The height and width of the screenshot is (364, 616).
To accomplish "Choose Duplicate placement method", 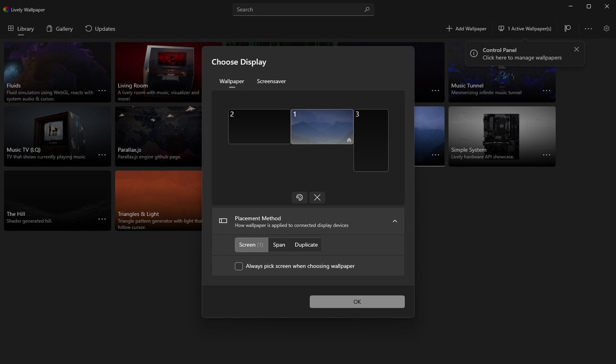I will (x=306, y=245).
